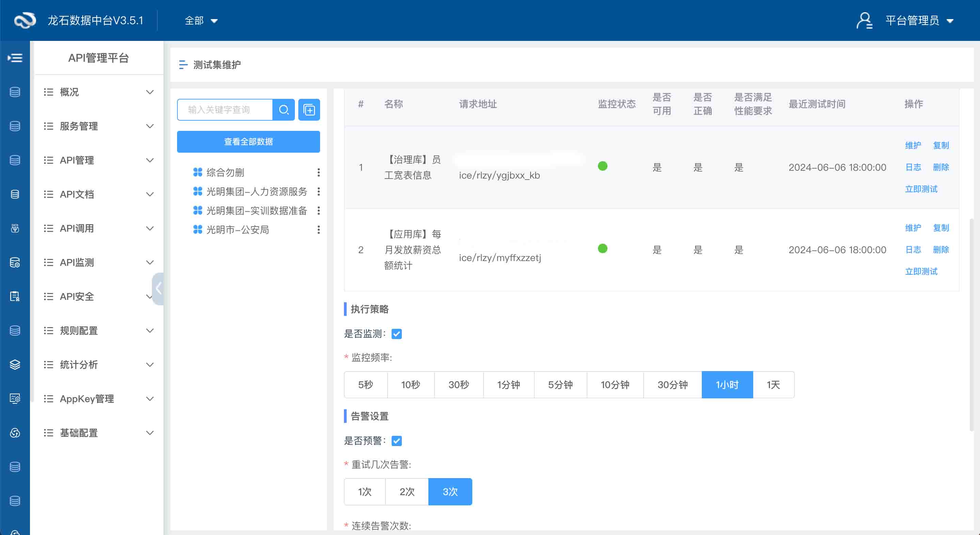Select 2次 retry alarm option
The height and width of the screenshot is (535, 980).
point(407,492)
